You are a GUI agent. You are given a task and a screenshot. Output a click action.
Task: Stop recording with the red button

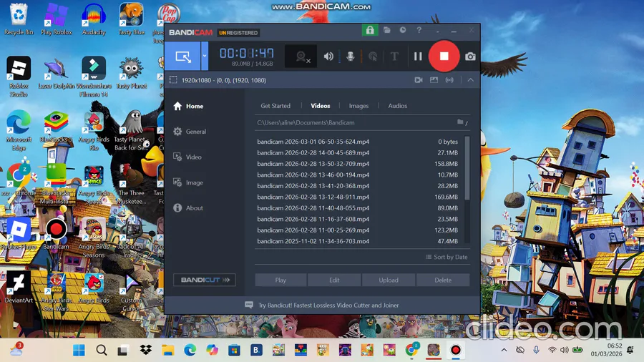[444, 57]
